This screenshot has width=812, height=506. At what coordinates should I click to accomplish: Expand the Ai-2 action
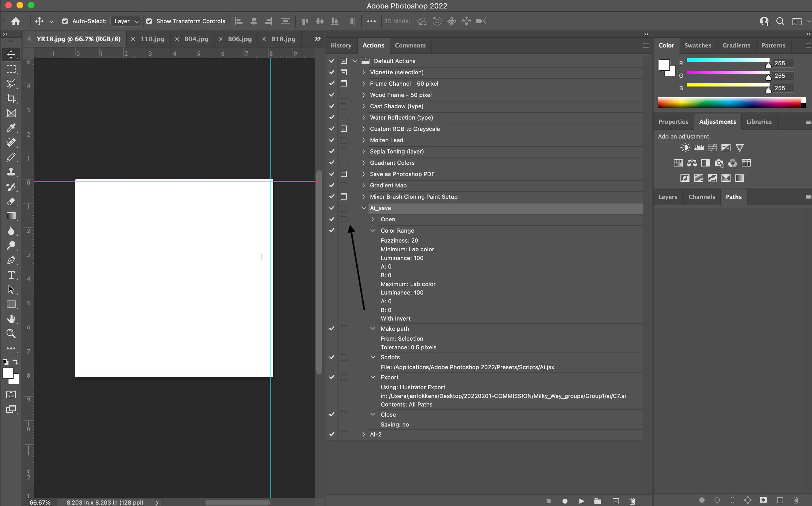tap(363, 434)
